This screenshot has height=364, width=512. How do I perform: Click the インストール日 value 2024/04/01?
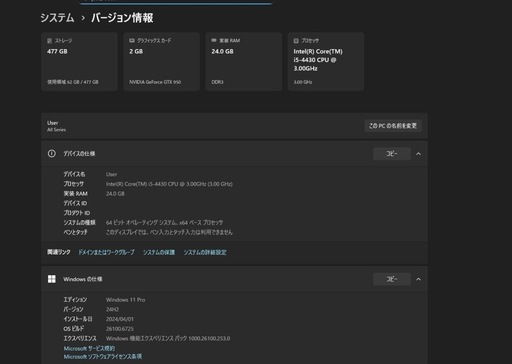point(120,319)
